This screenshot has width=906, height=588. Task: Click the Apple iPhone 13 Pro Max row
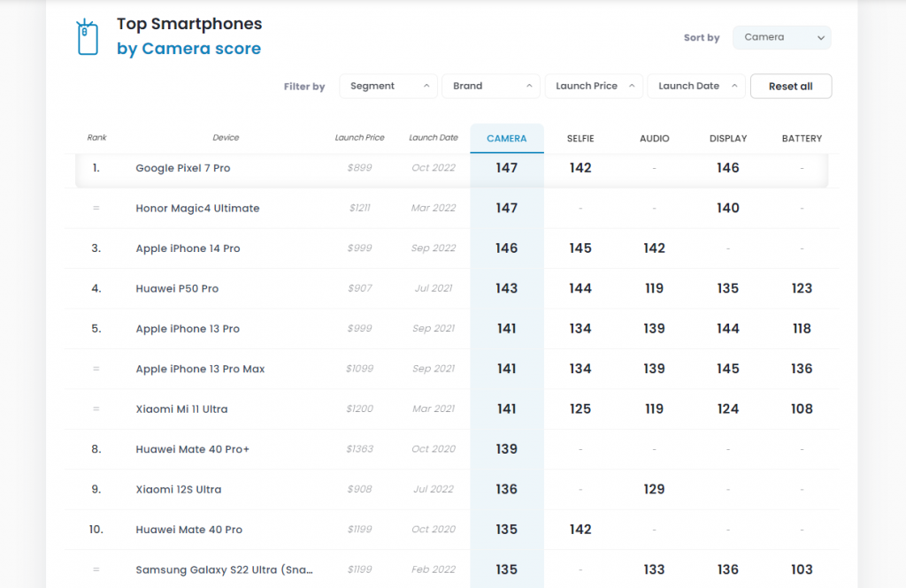tap(200, 369)
